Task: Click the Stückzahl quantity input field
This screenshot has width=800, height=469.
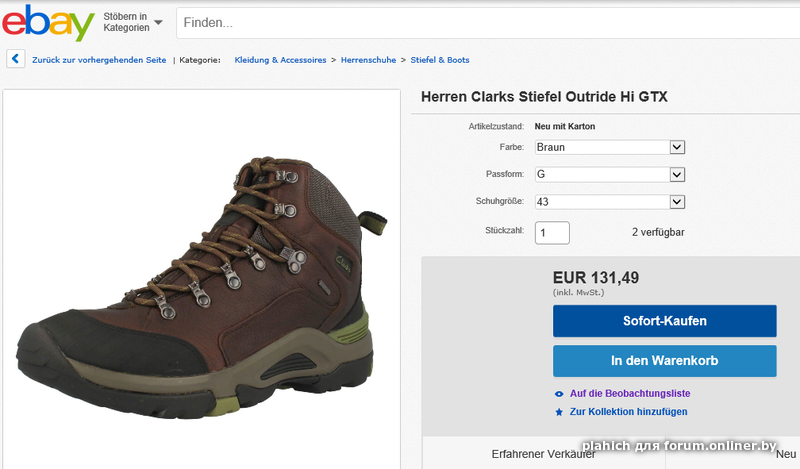Action: [553, 233]
